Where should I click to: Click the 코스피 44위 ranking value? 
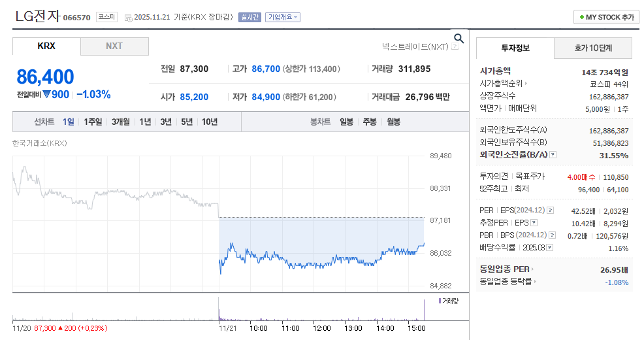click(609, 84)
